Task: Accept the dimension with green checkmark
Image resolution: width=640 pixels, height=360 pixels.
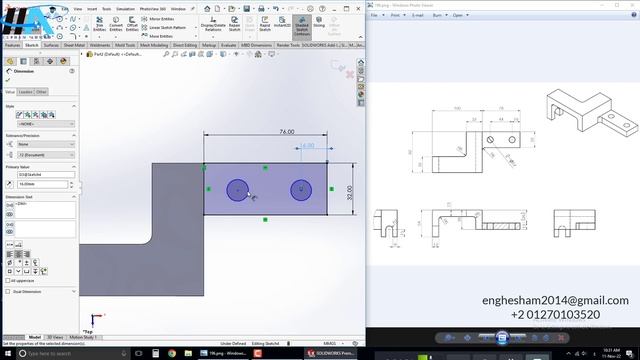Action: click(x=8, y=80)
